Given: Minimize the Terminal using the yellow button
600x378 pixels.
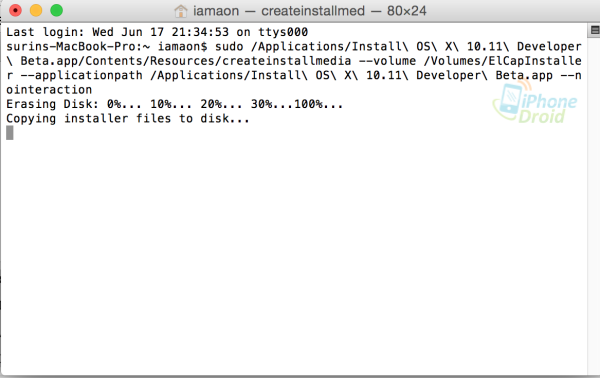Looking at the screenshot, I should 36,10.
